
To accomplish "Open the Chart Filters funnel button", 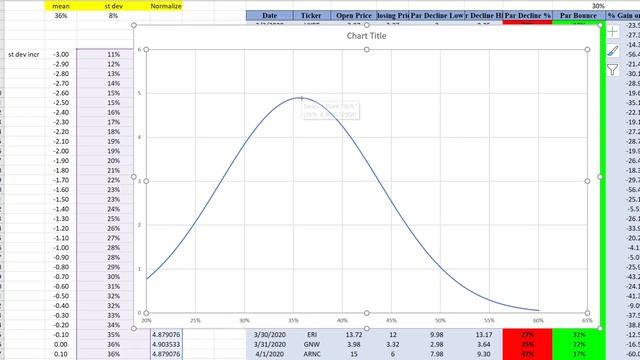I will click(x=613, y=70).
